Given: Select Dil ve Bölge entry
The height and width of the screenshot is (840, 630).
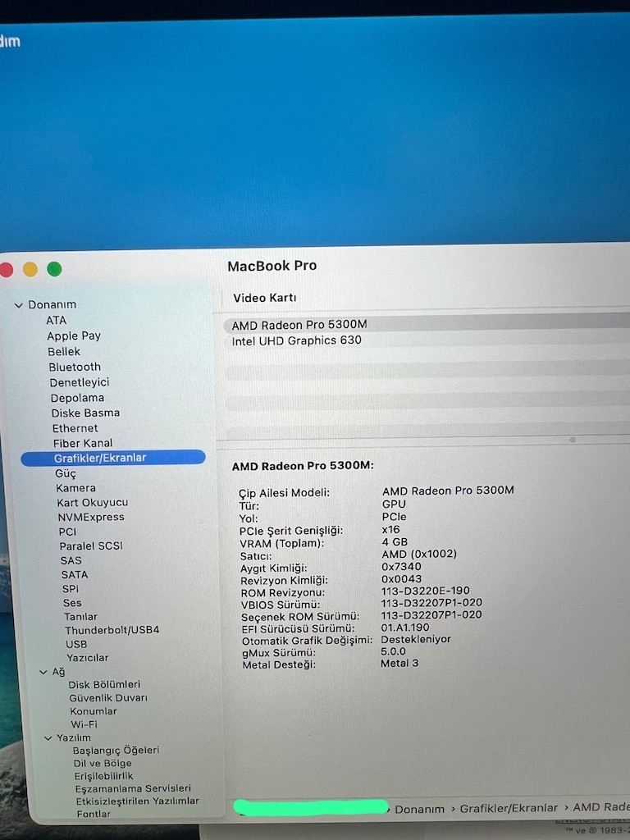Looking at the screenshot, I should [x=103, y=764].
